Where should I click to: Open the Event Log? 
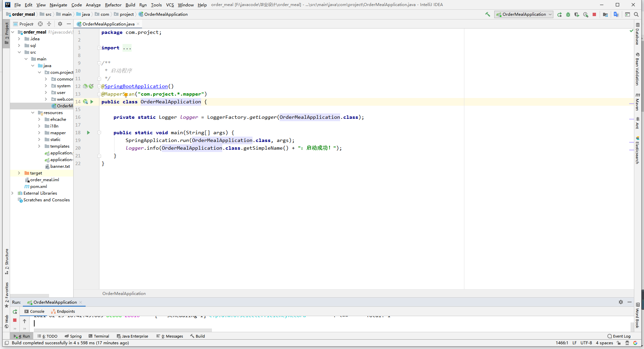coord(619,336)
